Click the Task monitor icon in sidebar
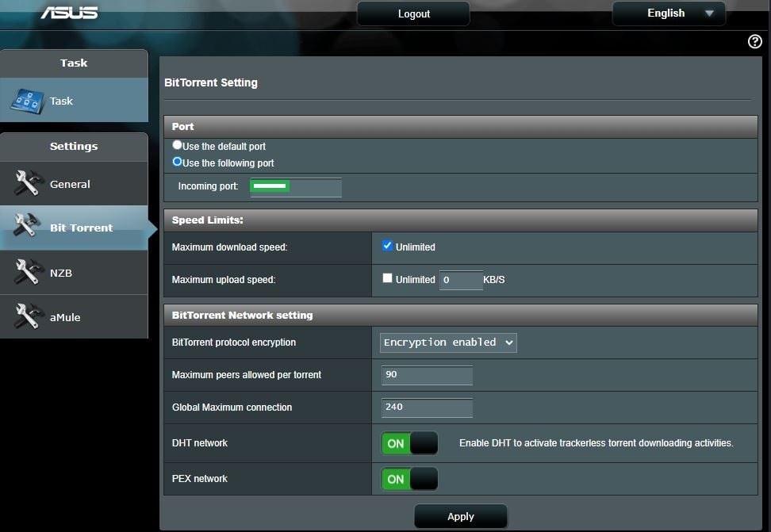The height and width of the screenshot is (532, 771). pyautogui.click(x=27, y=101)
